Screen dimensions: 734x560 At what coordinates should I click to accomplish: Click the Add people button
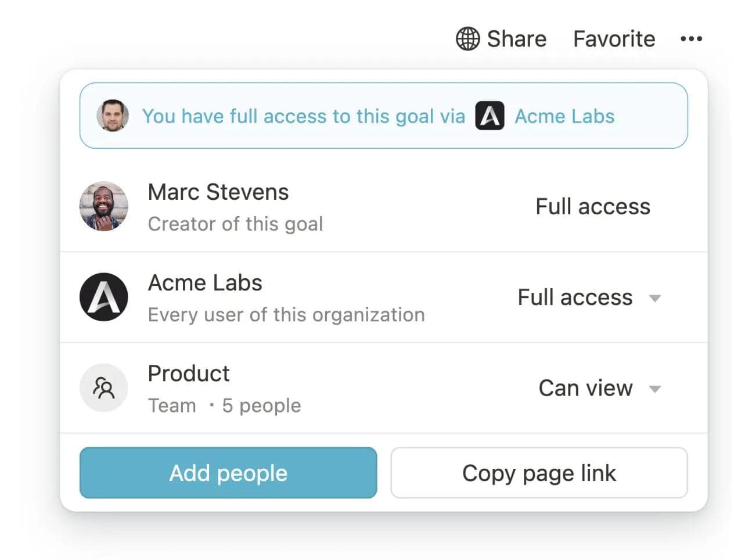click(228, 473)
